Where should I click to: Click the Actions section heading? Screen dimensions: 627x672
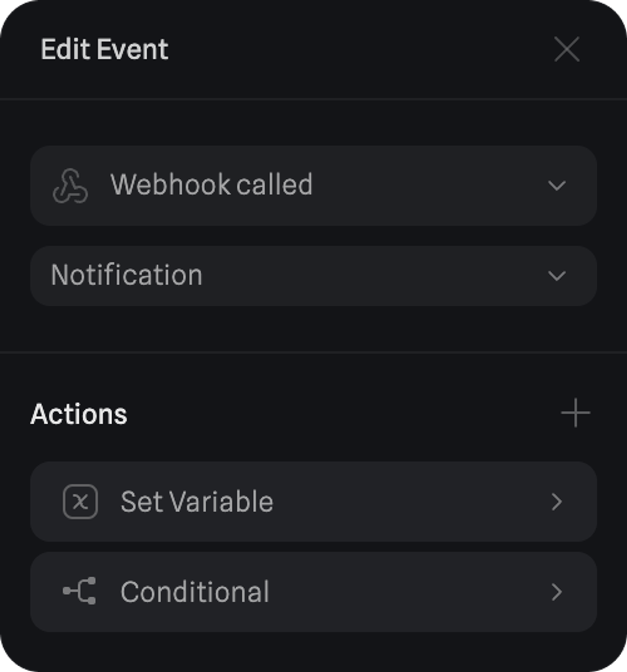click(79, 414)
